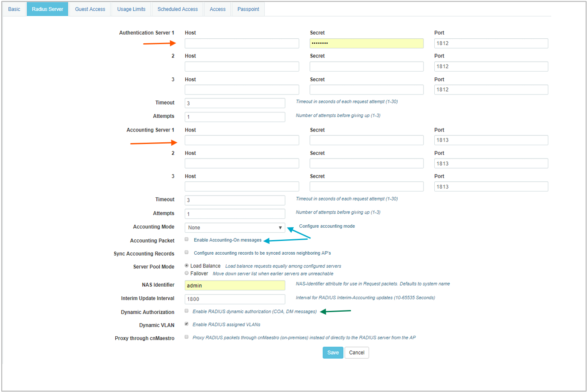587x392 pixels.
Task: Select Failover server pool mode
Action: click(187, 273)
